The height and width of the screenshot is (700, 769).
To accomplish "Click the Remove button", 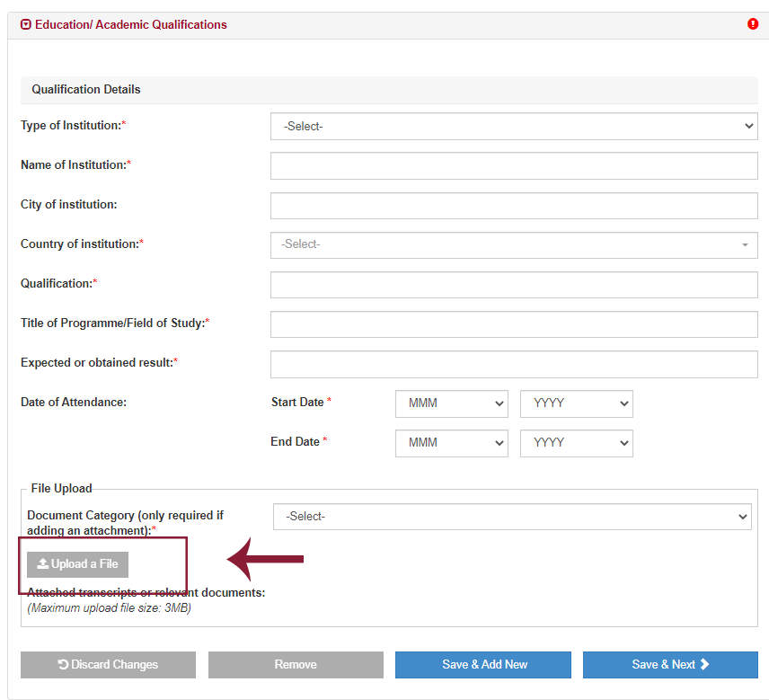I will pos(296,665).
